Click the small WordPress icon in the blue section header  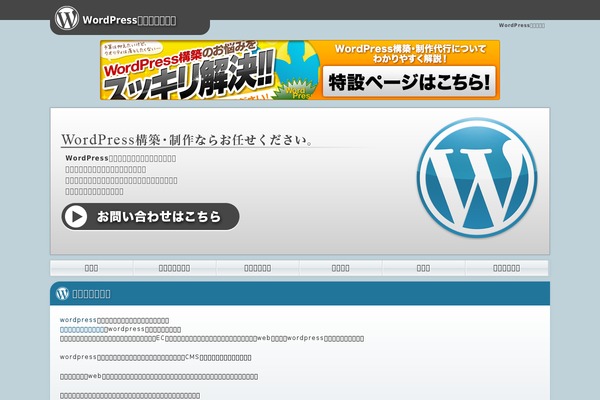click(62, 294)
